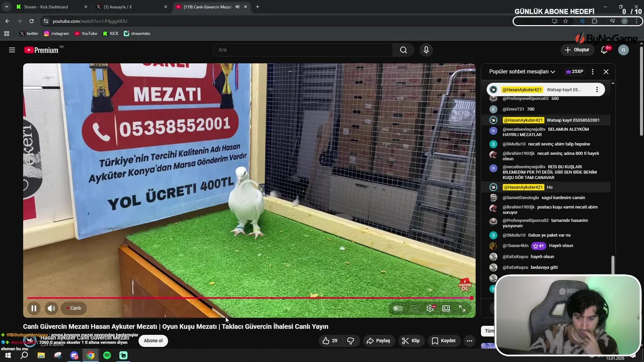Open the twitter bookmark
Viewport: 644px width, 362px height.
click(x=29, y=34)
